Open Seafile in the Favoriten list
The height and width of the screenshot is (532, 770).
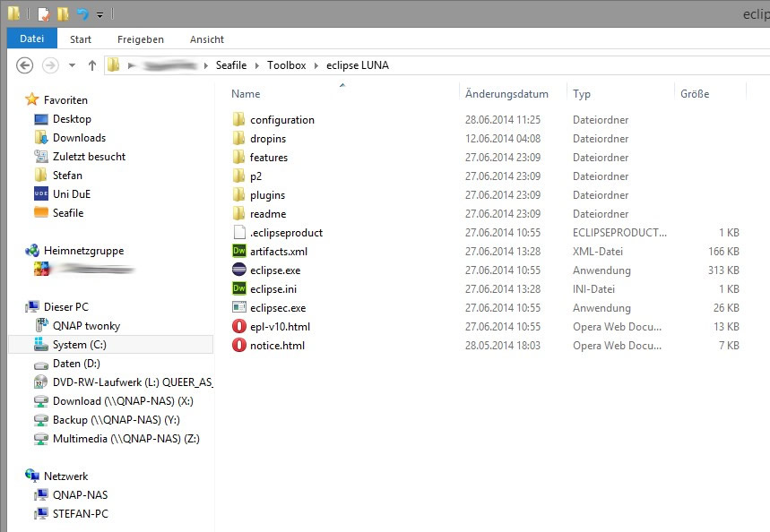coord(68,213)
